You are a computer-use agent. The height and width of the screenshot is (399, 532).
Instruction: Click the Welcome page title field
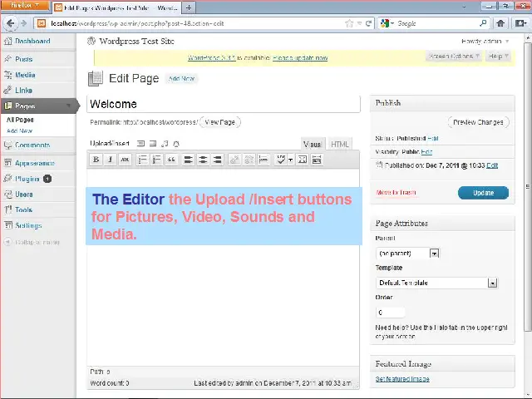(x=224, y=104)
